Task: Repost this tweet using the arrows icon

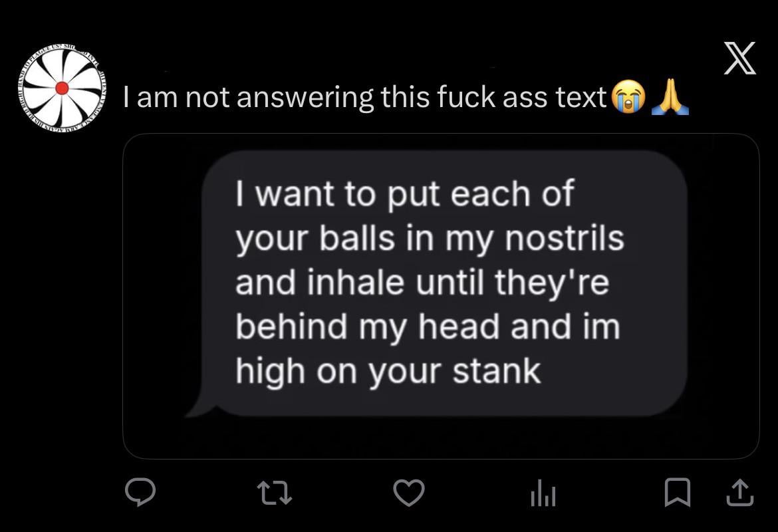Action: (275, 492)
